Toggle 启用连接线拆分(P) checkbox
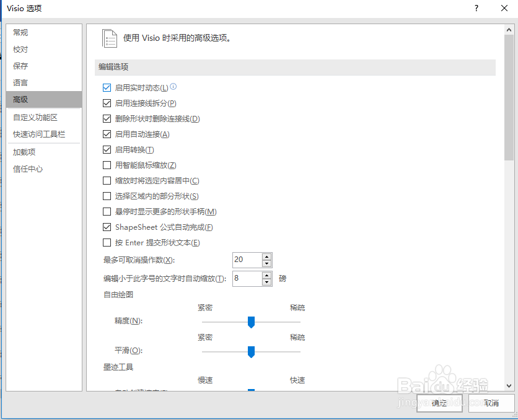Screen dimensions: 518x420 click(107, 103)
